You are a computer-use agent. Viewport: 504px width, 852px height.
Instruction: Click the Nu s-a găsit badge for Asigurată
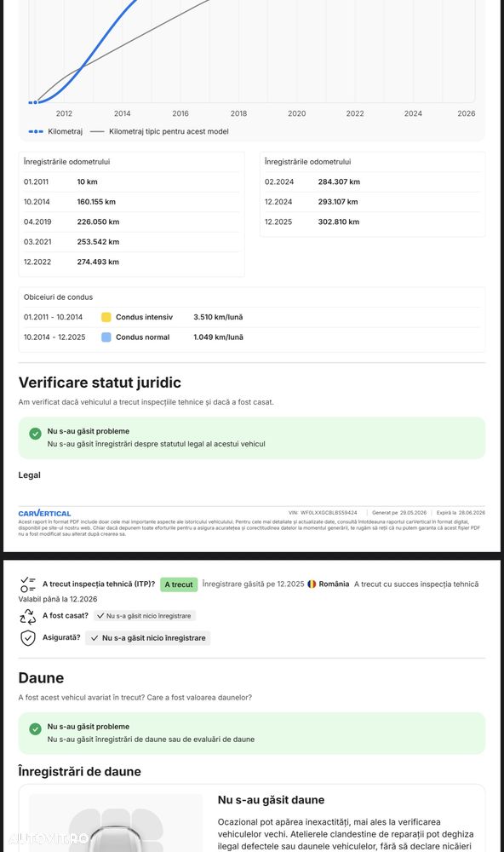149,638
